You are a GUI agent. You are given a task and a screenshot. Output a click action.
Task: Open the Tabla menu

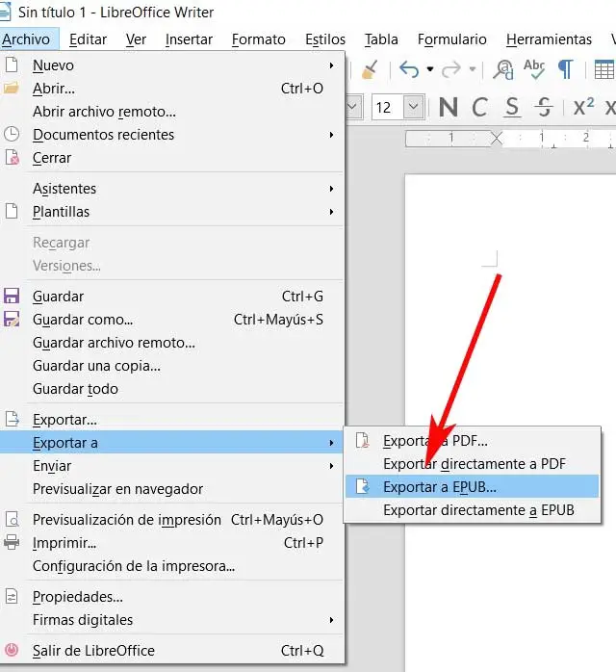(381, 39)
